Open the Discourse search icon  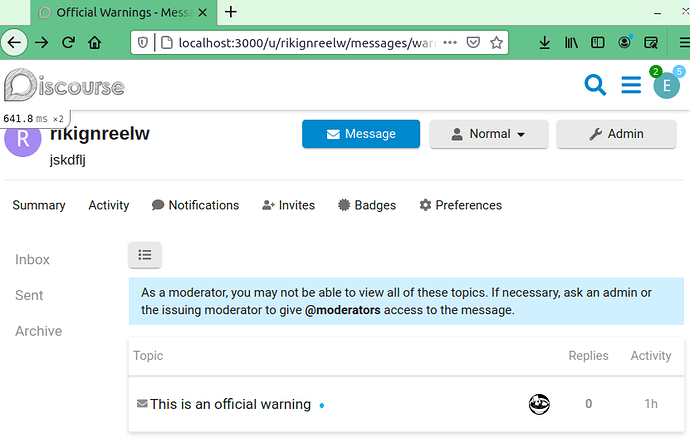tap(595, 85)
